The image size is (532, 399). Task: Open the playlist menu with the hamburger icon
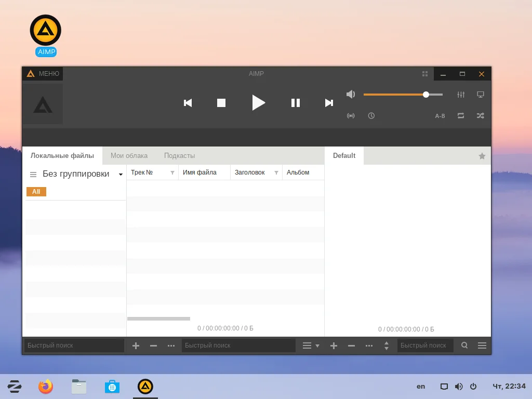[482, 345]
